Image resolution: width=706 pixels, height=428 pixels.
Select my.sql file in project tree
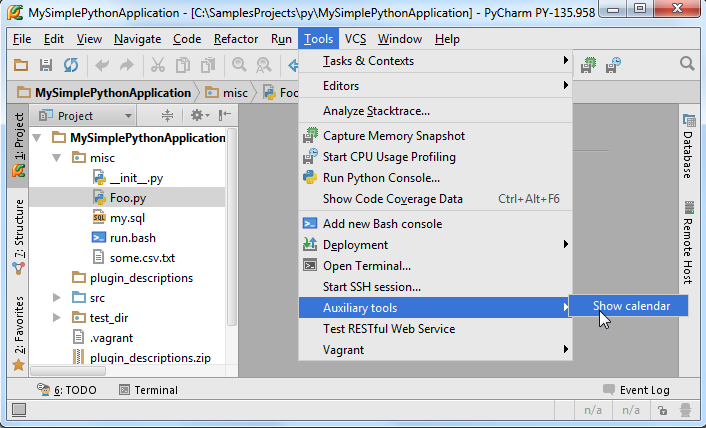tap(120, 218)
